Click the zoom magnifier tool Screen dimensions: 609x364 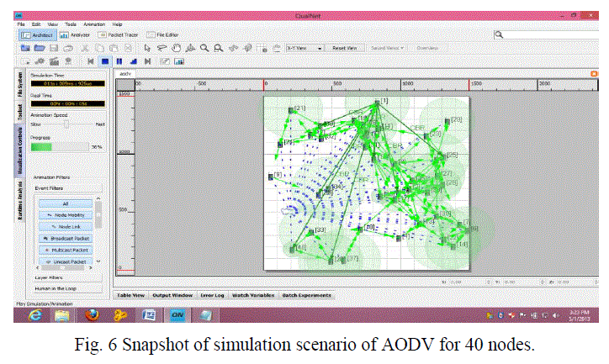point(204,48)
